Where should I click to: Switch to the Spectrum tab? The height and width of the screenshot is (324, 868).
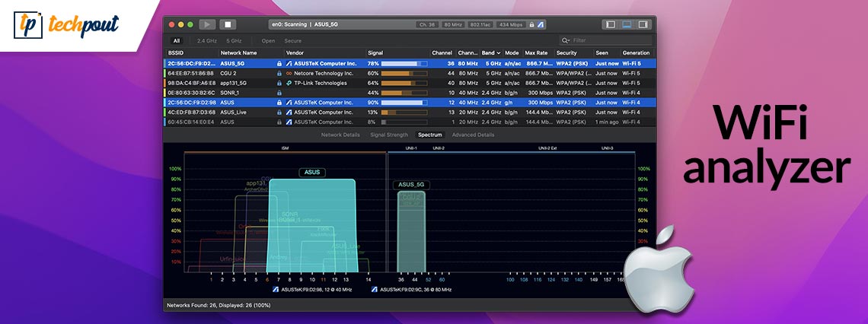tap(430, 135)
